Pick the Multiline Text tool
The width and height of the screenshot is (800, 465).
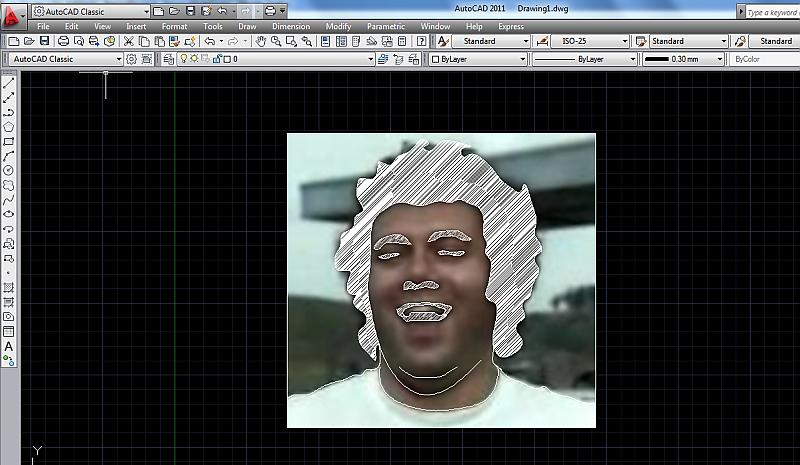click(8, 346)
